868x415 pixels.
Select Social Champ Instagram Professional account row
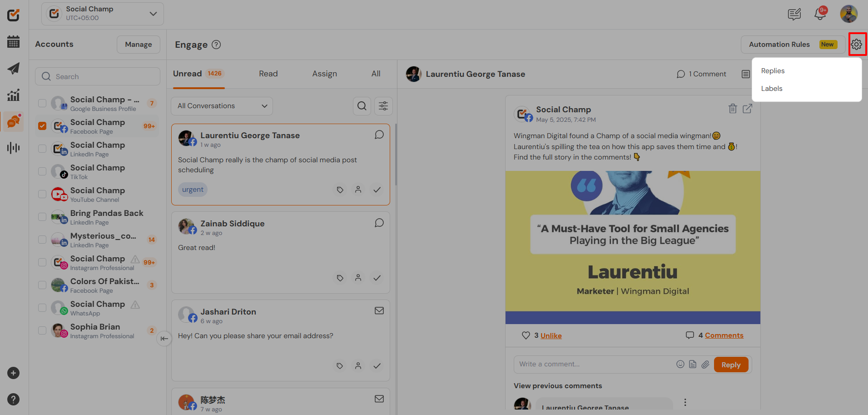click(x=98, y=262)
